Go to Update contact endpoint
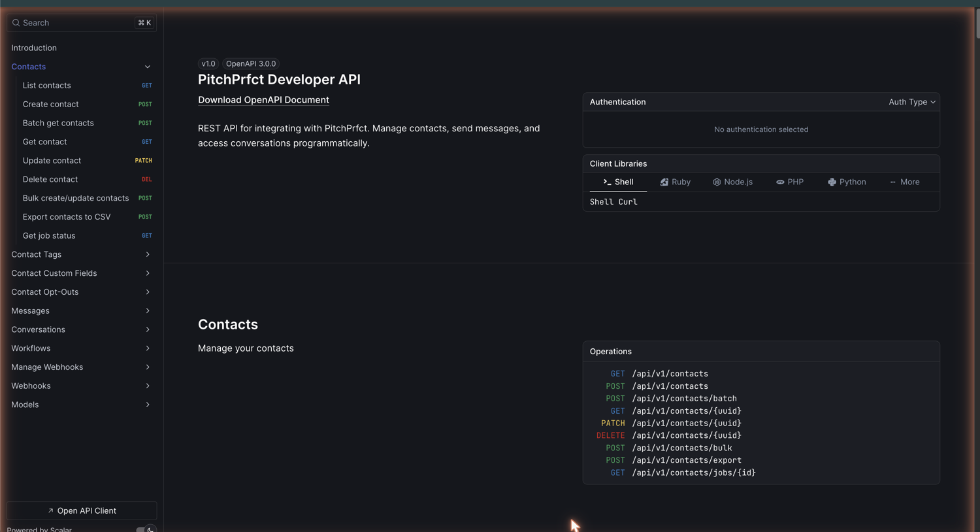Image resolution: width=980 pixels, height=532 pixels. [87, 161]
